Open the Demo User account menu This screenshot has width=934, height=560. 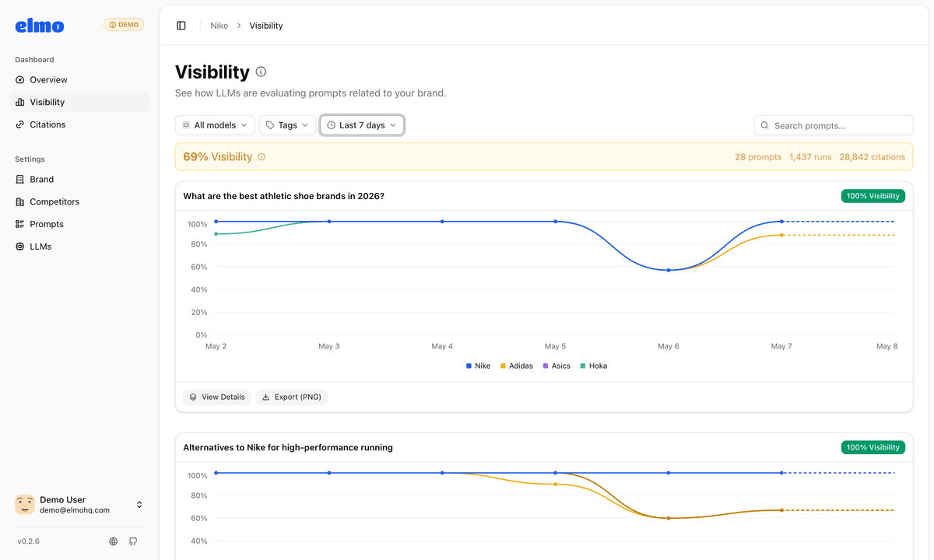(x=79, y=505)
